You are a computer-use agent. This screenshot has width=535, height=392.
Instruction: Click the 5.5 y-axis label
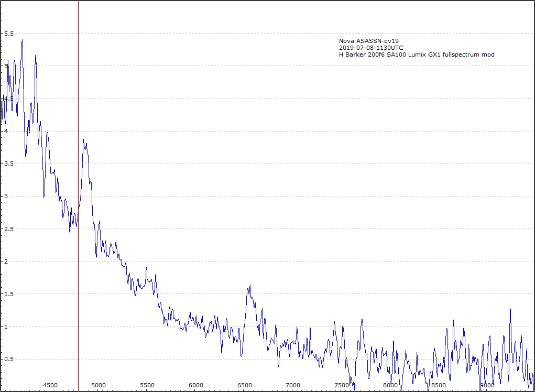click(9, 33)
